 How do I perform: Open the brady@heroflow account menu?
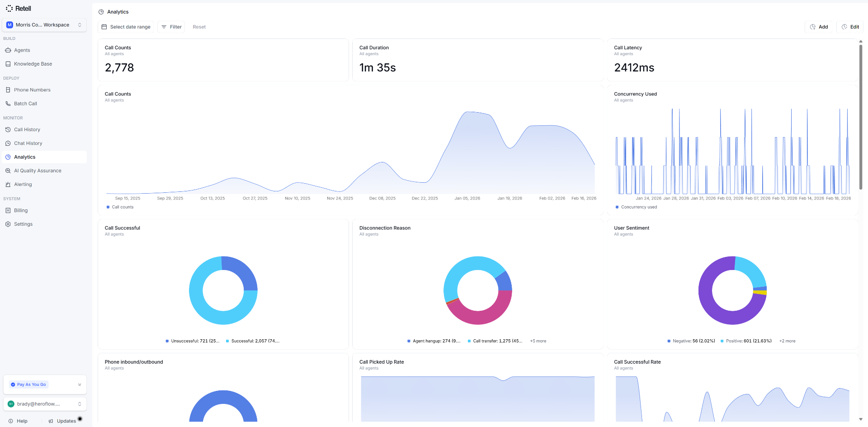45,404
